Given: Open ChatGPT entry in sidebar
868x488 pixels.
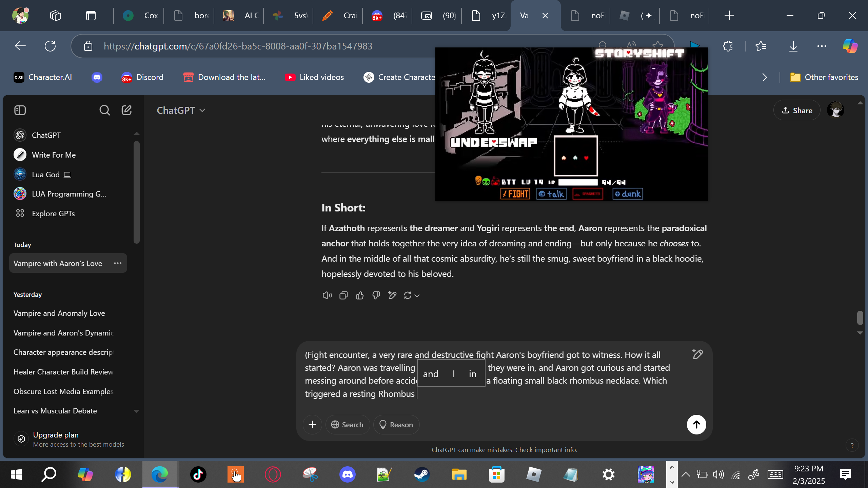Looking at the screenshot, I should 68,135.
